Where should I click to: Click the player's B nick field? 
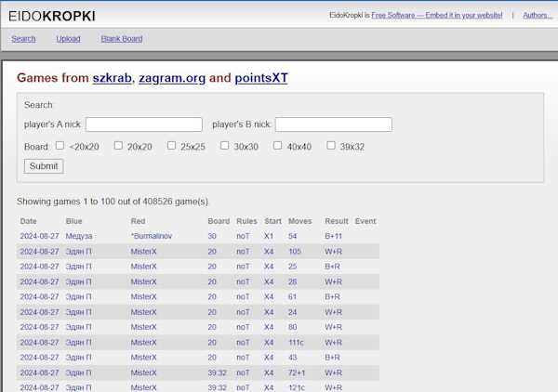[x=333, y=124]
